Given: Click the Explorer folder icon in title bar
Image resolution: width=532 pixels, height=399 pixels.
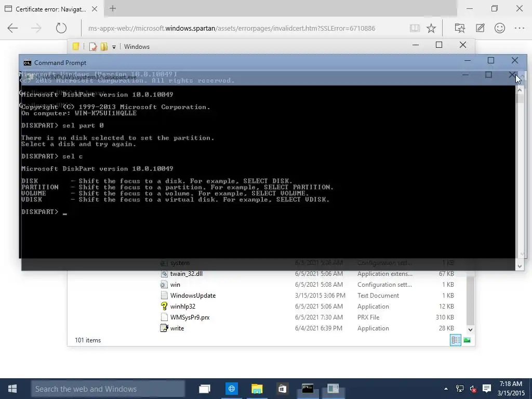Looking at the screenshot, I should point(76,46).
